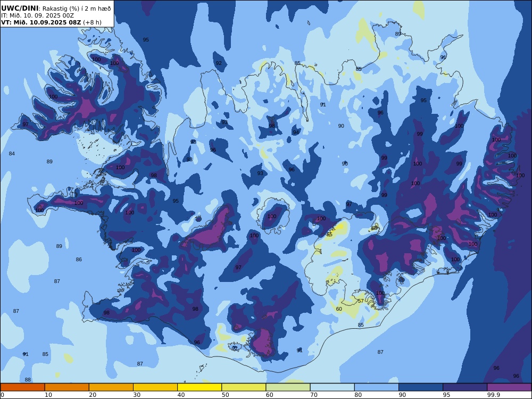
Task: Click the '94' humidity value on the map
Action: click(x=296, y=132)
